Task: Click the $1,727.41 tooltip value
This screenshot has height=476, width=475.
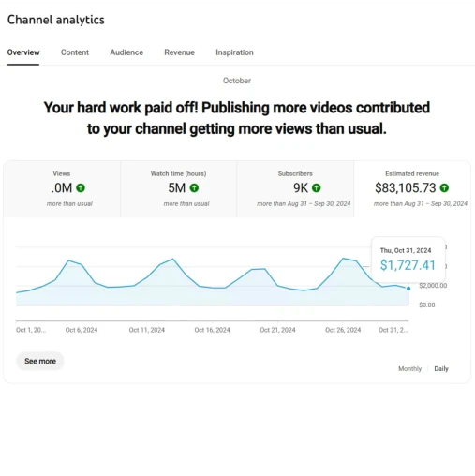Action: tap(408, 265)
